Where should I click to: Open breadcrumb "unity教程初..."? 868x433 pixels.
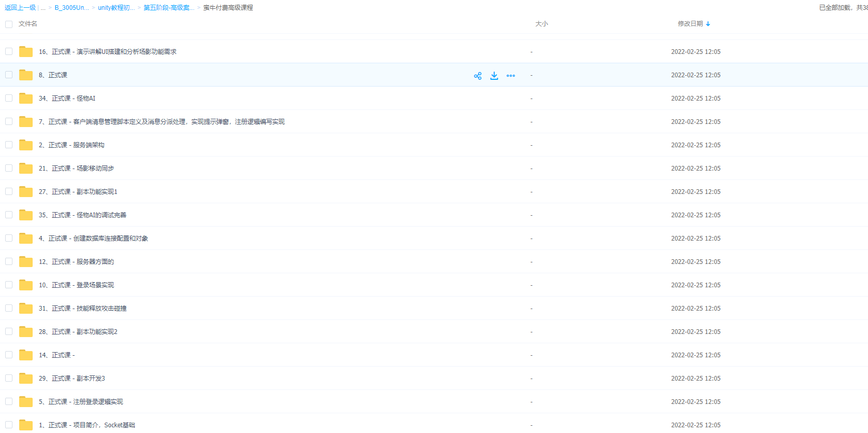click(117, 8)
